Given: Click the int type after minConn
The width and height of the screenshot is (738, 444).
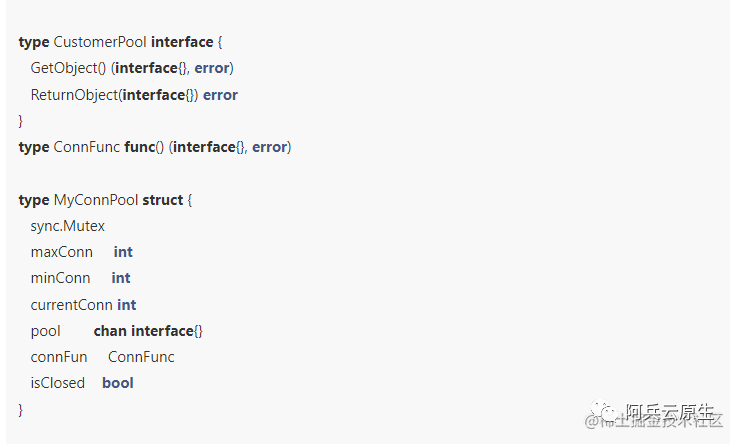Looking at the screenshot, I should point(121,278).
